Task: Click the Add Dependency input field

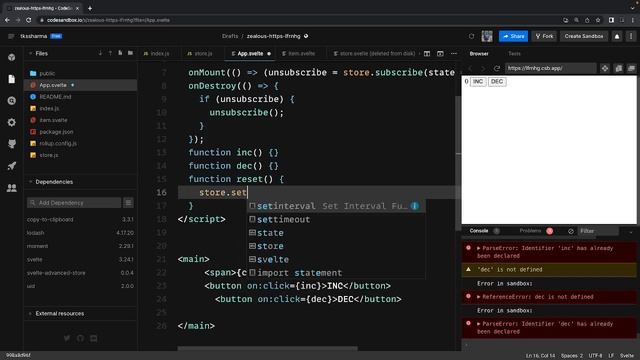Action: coord(74,203)
